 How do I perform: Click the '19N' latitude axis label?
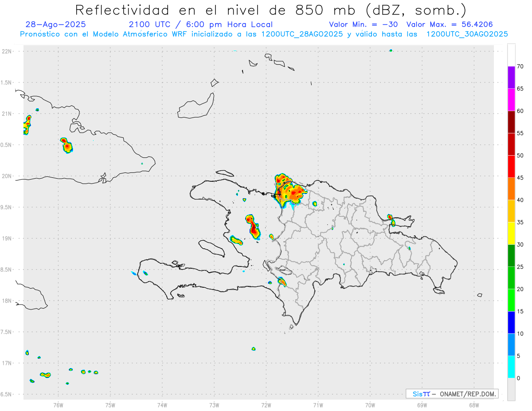click(x=7, y=238)
